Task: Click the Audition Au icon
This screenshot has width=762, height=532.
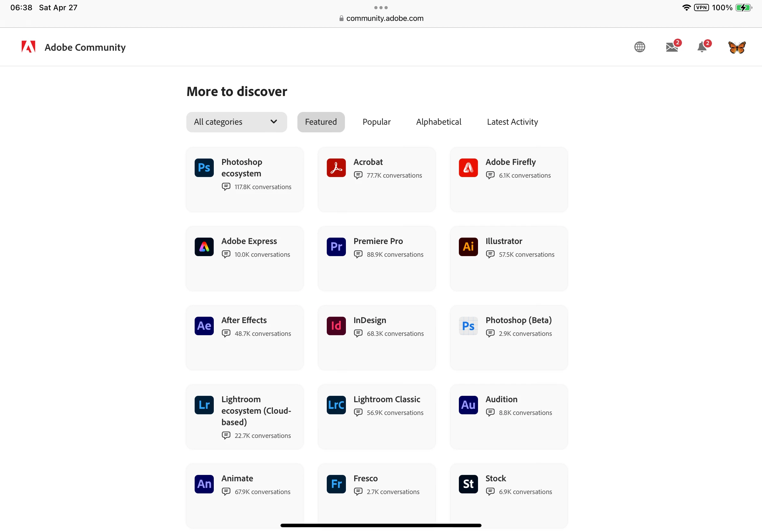Action: pyautogui.click(x=468, y=405)
